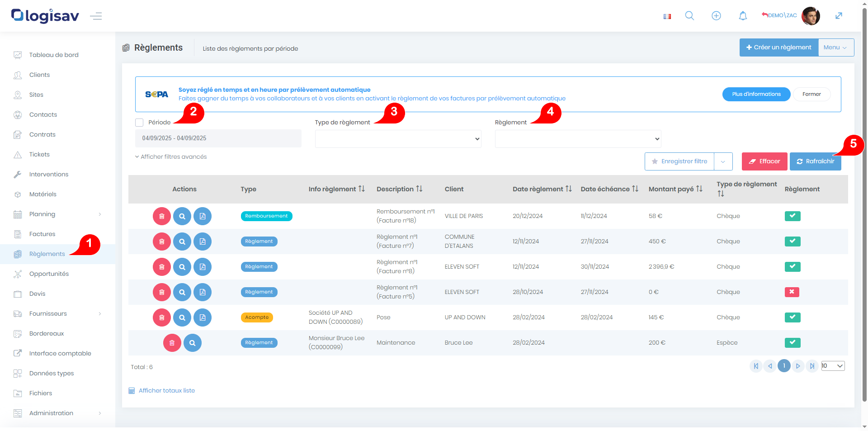Open PDF for the UP AND DOWN payment
This screenshot has width=868, height=431.
tap(203, 317)
